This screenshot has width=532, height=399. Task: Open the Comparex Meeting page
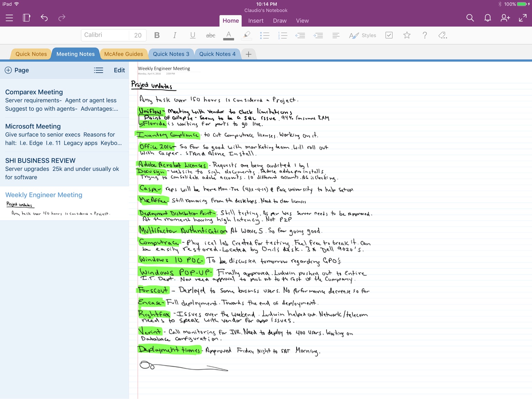click(64, 100)
